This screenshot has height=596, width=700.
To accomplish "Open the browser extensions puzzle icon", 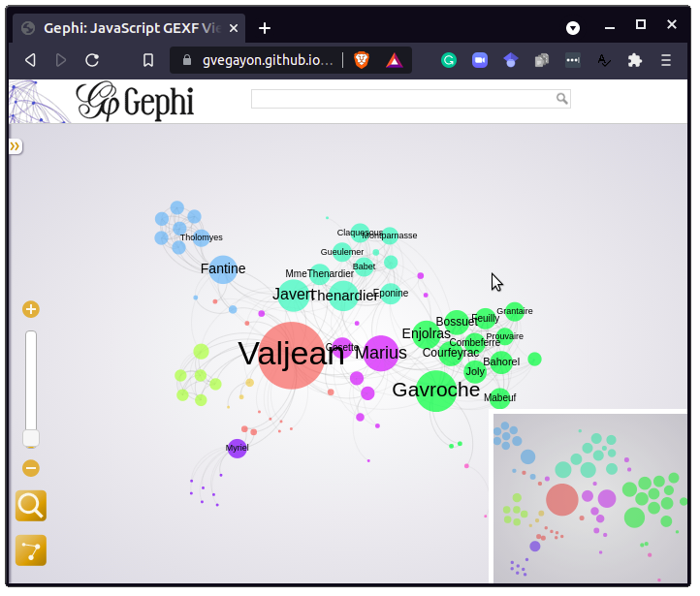I will coord(635,60).
